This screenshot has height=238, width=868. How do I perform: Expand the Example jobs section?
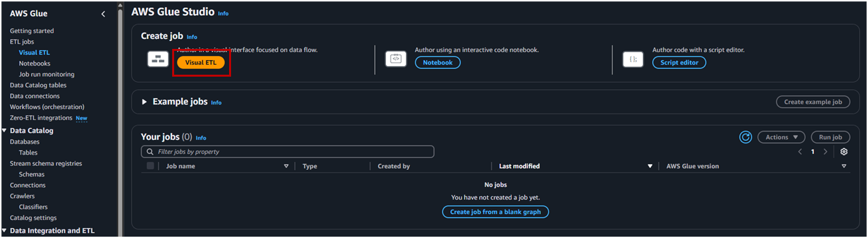click(x=145, y=102)
